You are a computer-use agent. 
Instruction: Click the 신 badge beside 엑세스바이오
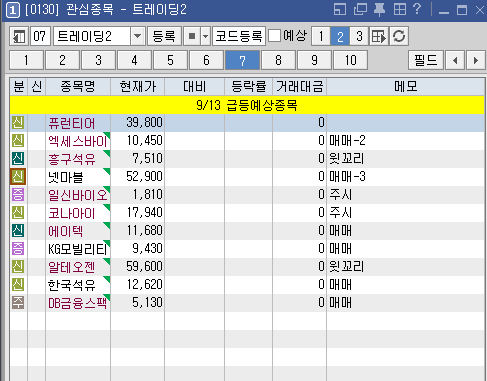point(18,141)
